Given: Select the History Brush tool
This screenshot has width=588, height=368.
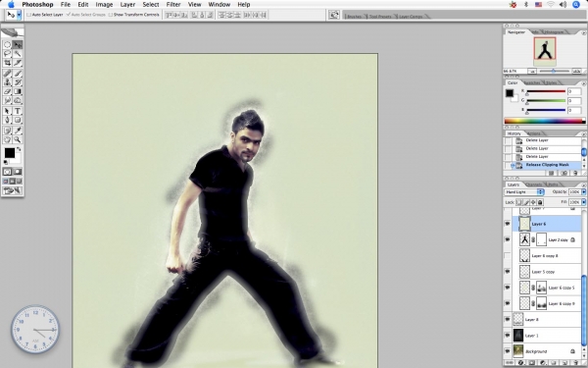Looking at the screenshot, I should tap(18, 82).
